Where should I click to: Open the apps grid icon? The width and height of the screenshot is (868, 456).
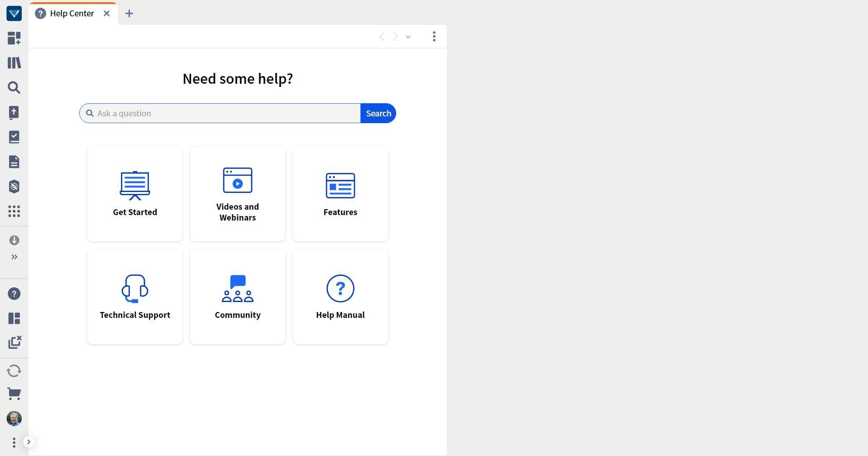coord(14,211)
